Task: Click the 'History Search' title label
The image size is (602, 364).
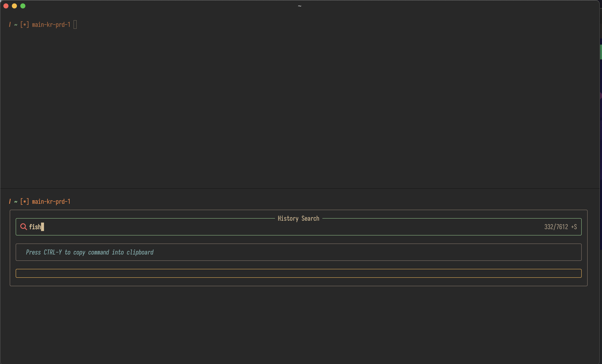Action: [x=298, y=219]
